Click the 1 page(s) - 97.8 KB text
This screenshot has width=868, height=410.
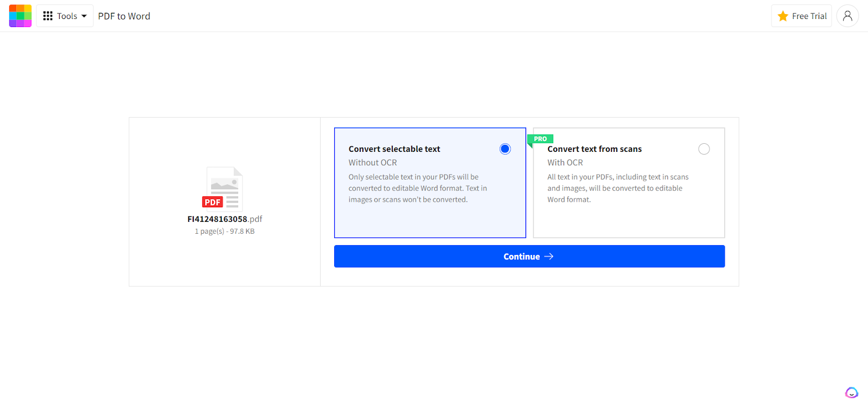[225, 232]
